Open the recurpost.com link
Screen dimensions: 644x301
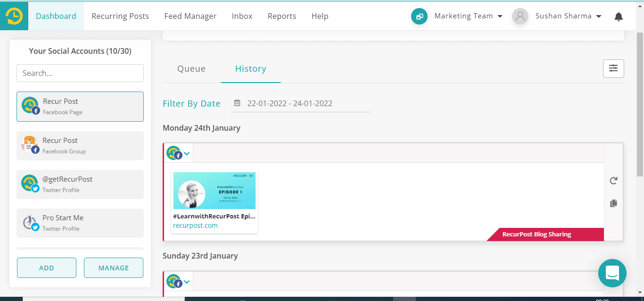tap(195, 226)
